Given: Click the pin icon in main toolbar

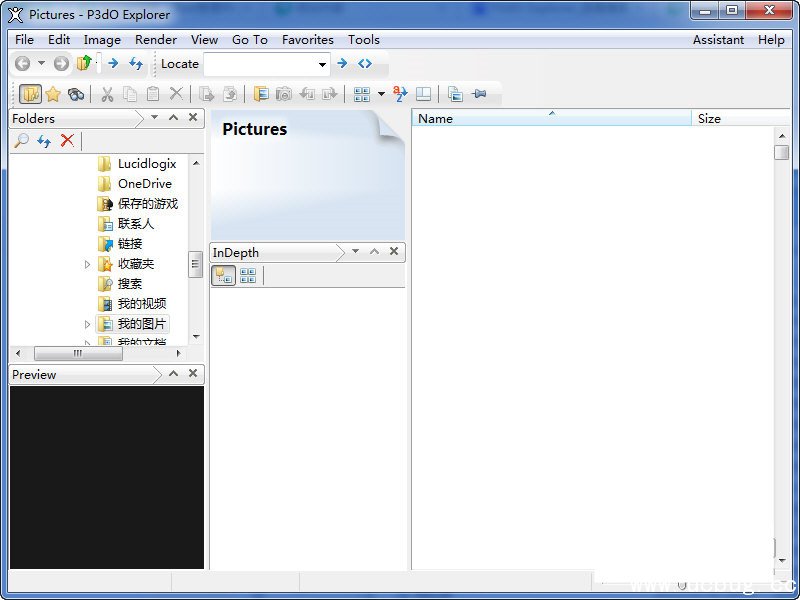Looking at the screenshot, I should coord(479,94).
